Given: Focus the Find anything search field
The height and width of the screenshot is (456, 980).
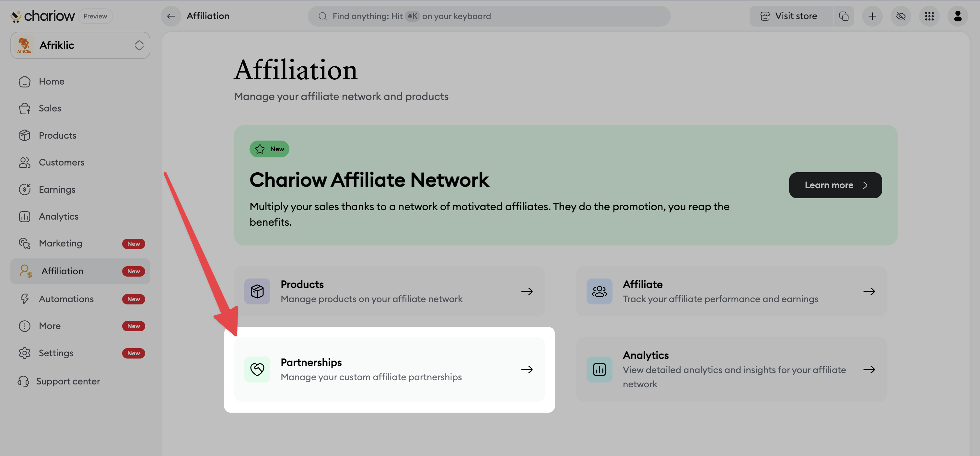Looking at the screenshot, I should (489, 16).
